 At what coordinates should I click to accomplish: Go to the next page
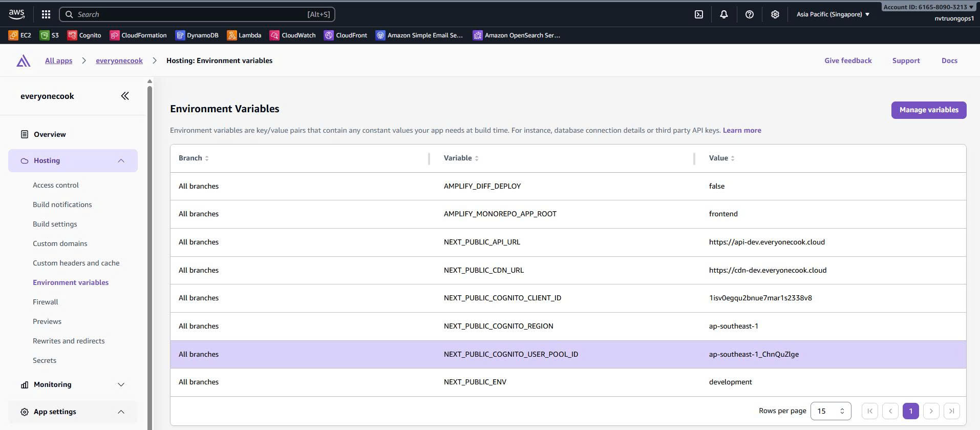[x=931, y=411]
